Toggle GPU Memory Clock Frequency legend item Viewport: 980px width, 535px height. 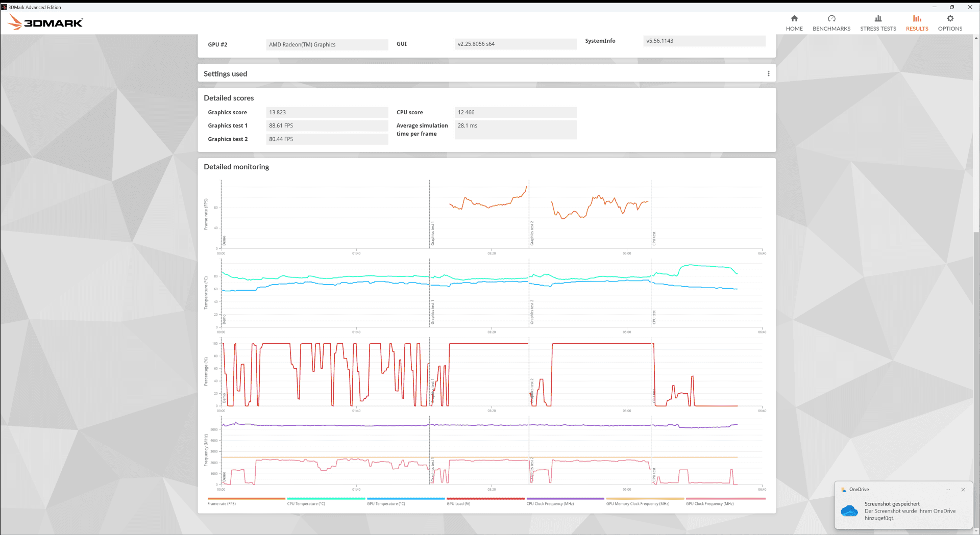(645, 501)
